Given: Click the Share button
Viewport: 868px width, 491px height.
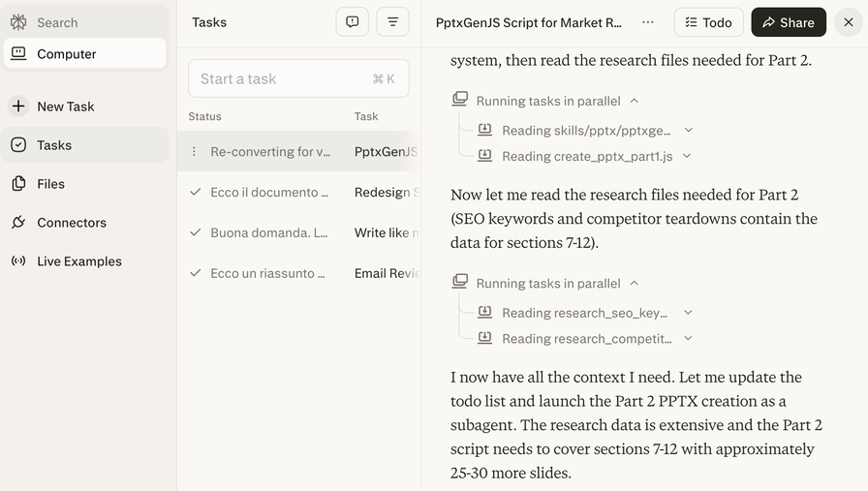Looking at the screenshot, I should [x=788, y=22].
